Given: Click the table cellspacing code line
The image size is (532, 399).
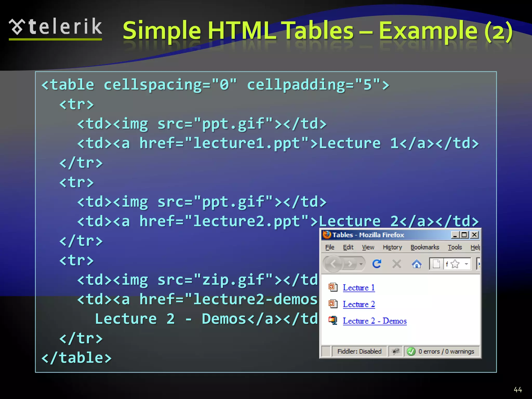Looking at the screenshot, I should 215,85.
